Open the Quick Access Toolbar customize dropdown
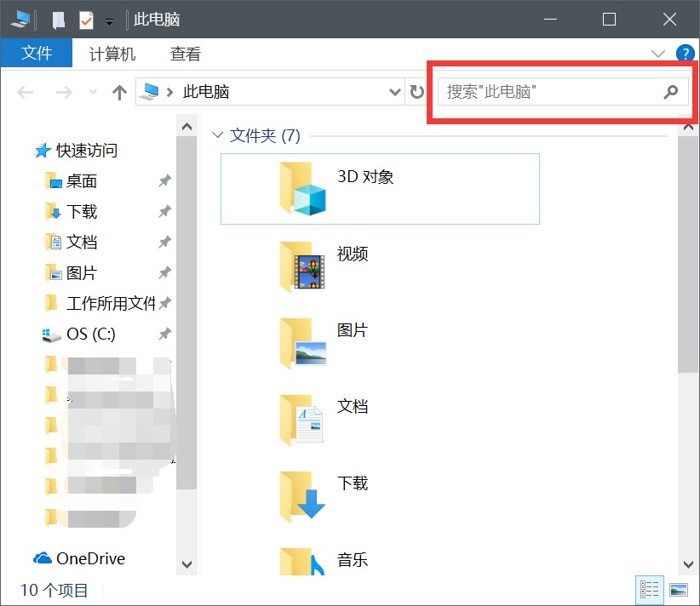 coord(109,20)
